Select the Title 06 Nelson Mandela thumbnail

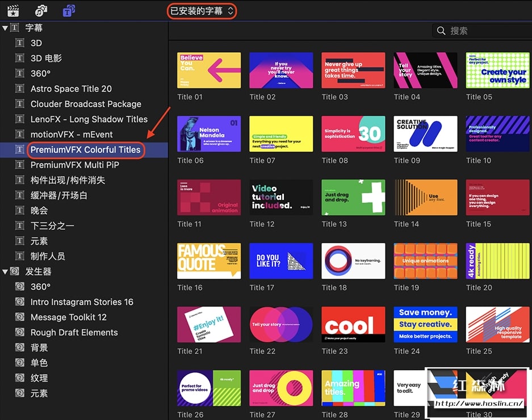click(x=209, y=134)
